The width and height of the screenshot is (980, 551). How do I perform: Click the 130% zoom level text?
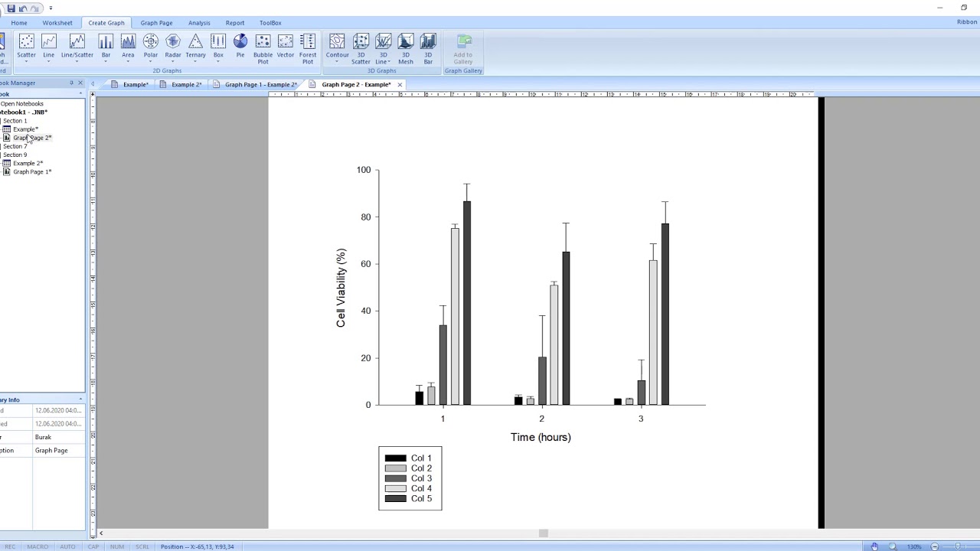pyautogui.click(x=914, y=546)
